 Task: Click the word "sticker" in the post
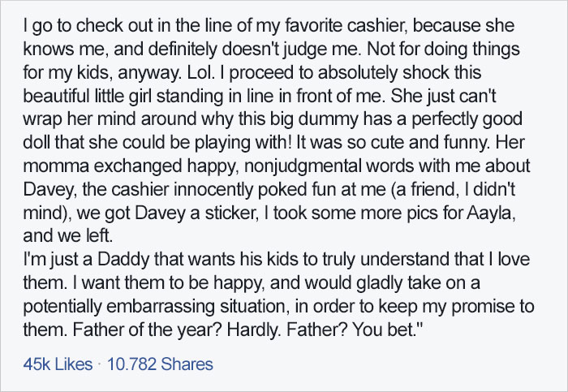230,213
